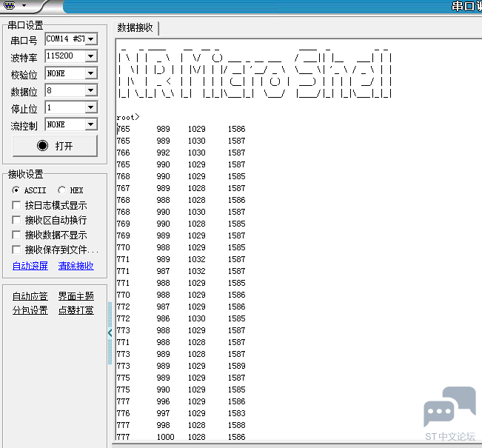Click value 776 in the first column

(123, 413)
